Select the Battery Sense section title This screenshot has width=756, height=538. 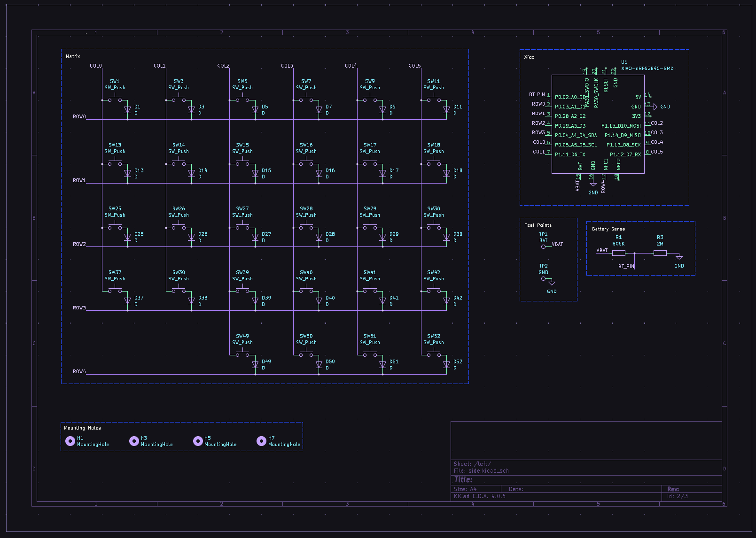pyautogui.click(x=608, y=229)
